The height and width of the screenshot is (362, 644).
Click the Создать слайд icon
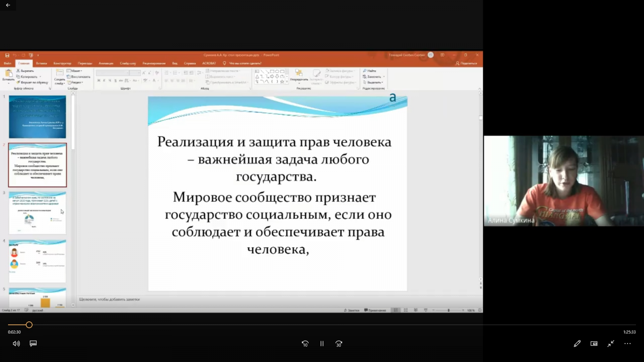tap(60, 73)
